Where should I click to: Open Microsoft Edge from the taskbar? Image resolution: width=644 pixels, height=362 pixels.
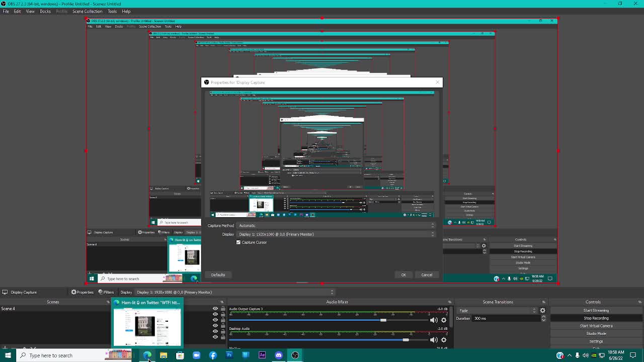(147, 355)
